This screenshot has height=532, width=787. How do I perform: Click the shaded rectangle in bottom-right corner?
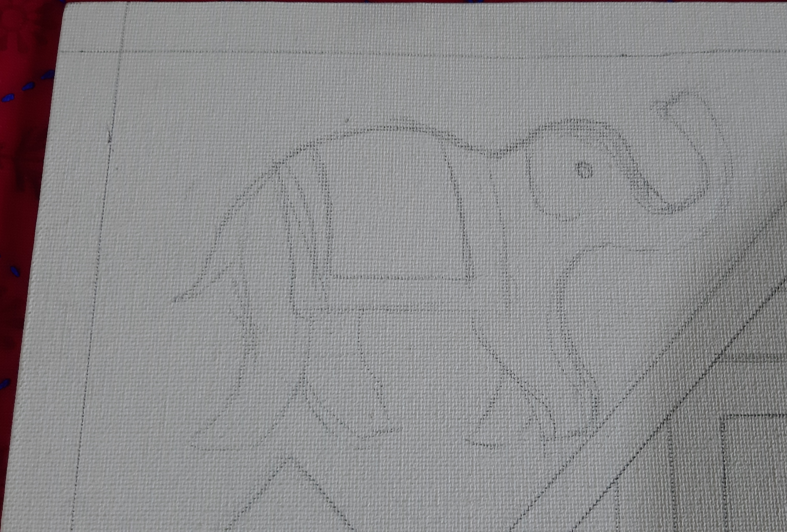[755, 474]
